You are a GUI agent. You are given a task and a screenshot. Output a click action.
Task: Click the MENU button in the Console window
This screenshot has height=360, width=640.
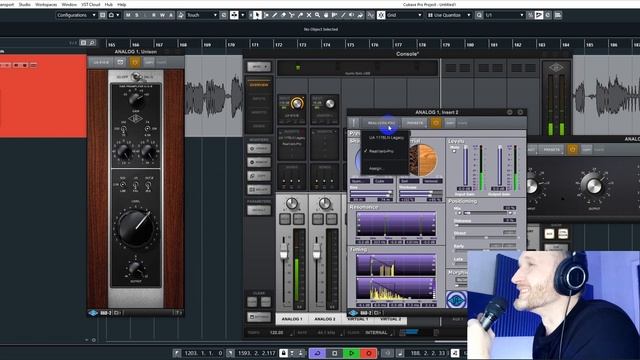pos(259,67)
